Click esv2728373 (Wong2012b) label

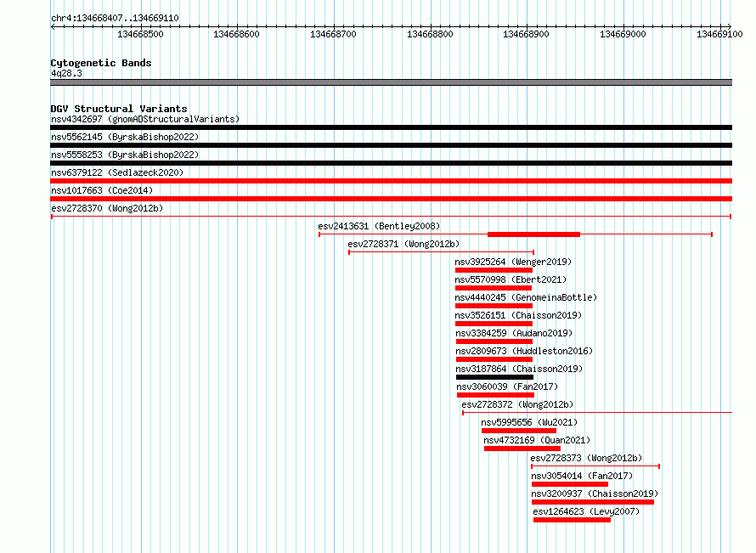click(586, 458)
